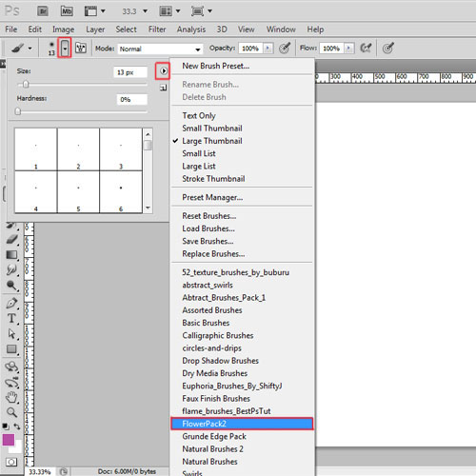476x476 pixels.
Task: Select the 3D Camera Orbit tool
Action: (x=12, y=383)
